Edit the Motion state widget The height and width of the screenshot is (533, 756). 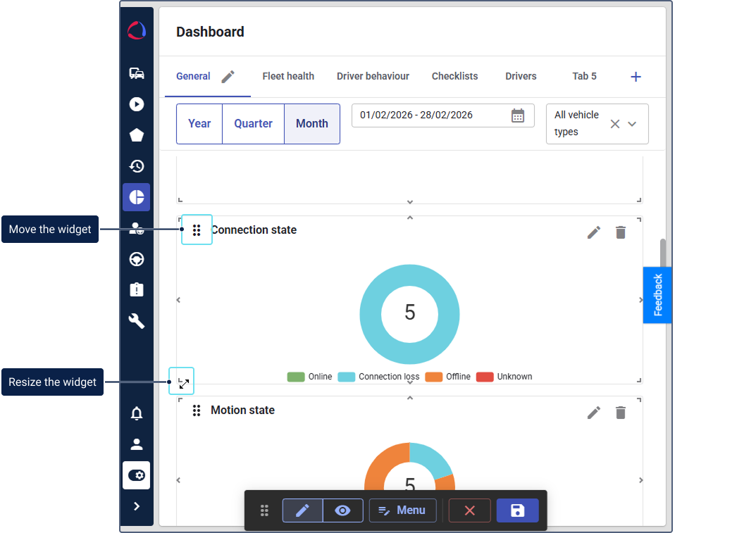(x=594, y=413)
